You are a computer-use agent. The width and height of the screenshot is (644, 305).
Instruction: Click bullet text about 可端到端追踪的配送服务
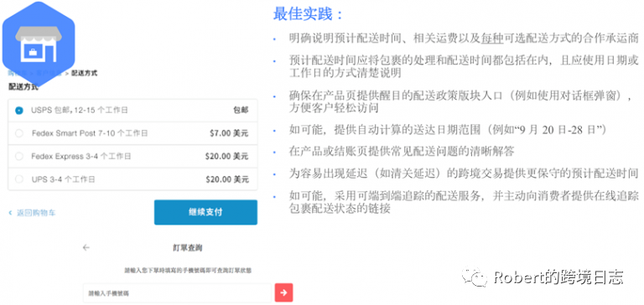464,202
